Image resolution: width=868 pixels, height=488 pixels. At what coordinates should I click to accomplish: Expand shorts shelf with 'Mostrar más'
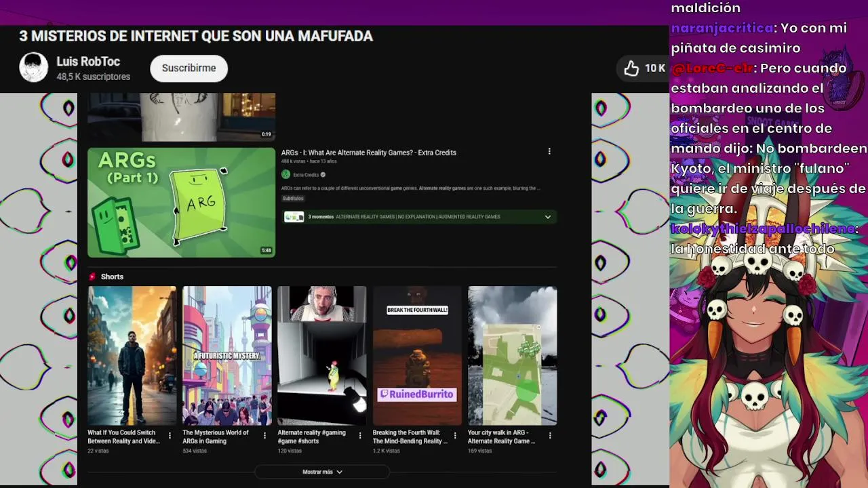point(322,472)
